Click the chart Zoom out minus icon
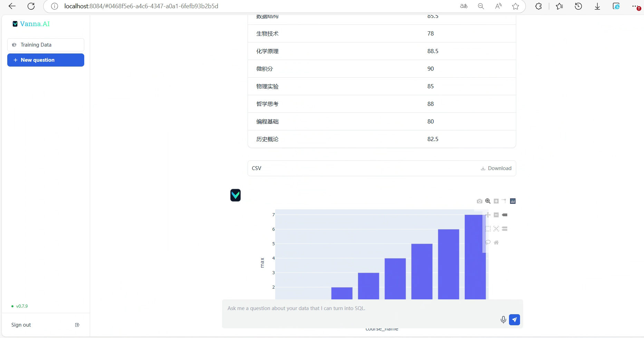644x338 pixels. click(496, 215)
